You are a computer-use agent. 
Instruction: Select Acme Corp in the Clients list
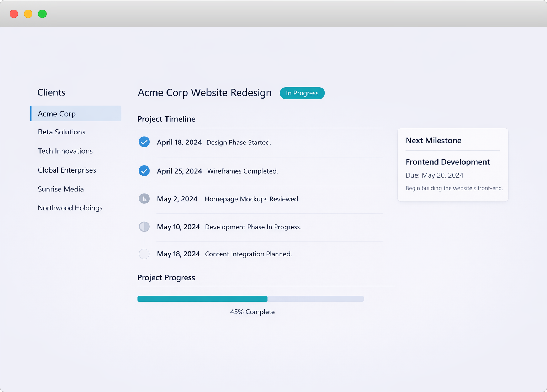click(57, 114)
